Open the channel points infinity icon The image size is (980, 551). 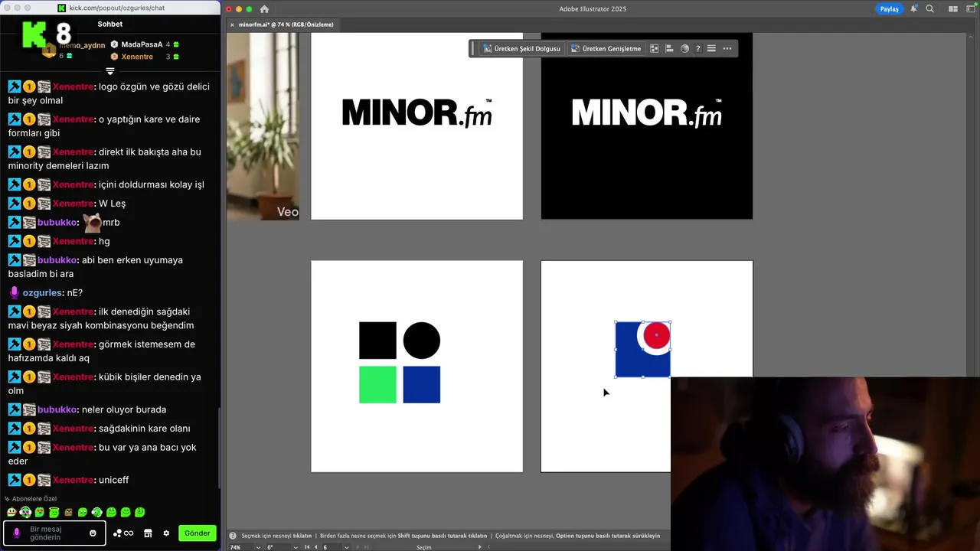(x=123, y=533)
